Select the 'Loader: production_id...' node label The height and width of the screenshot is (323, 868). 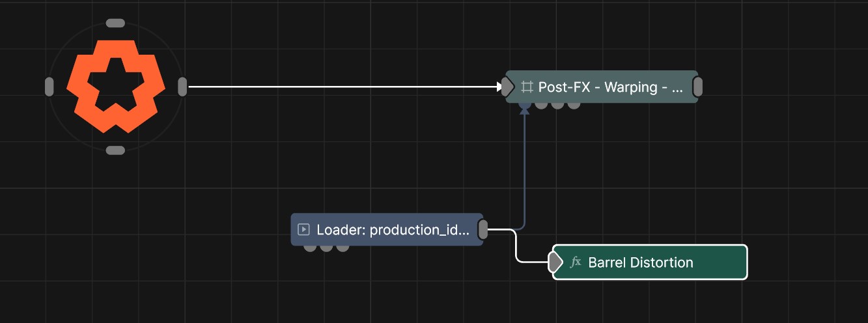pyautogui.click(x=393, y=230)
